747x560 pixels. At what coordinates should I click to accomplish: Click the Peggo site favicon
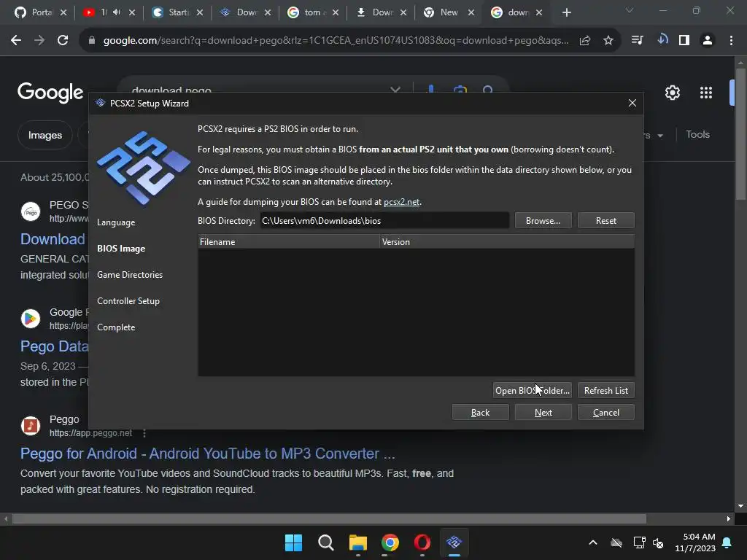pyautogui.click(x=31, y=425)
